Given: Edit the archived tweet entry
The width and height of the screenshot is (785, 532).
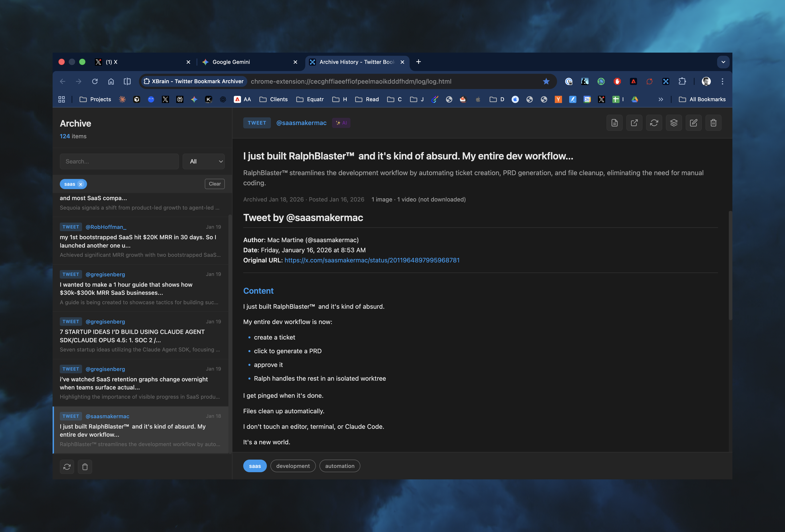Looking at the screenshot, I should point(694,123).
